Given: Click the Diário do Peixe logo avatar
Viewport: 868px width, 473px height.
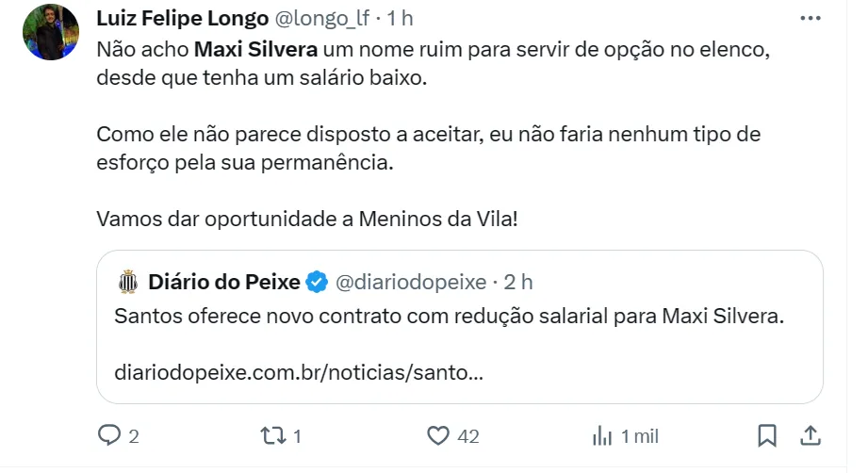Looking at the screenshot, I should (127, 281).
